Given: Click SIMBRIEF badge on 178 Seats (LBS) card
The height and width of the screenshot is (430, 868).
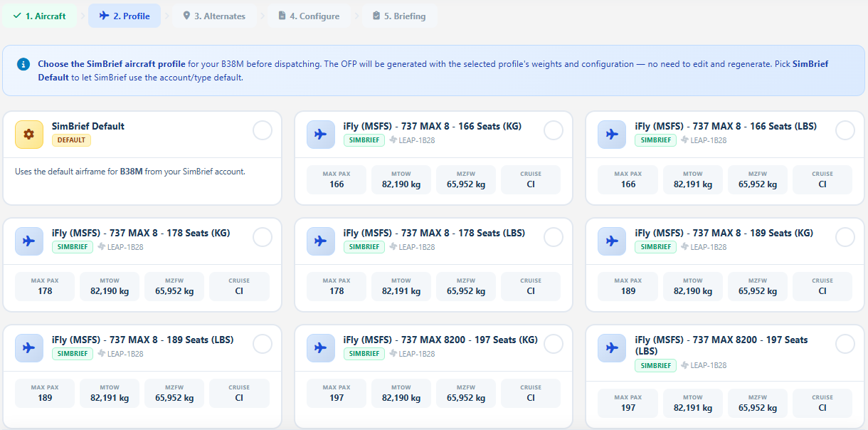Looking at the screenshot, I should (x=364, y=247).
